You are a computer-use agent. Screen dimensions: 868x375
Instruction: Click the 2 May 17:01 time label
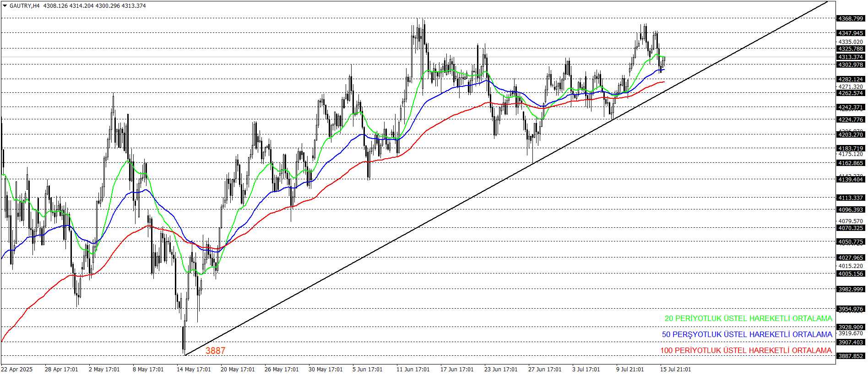tap(104, 370)
